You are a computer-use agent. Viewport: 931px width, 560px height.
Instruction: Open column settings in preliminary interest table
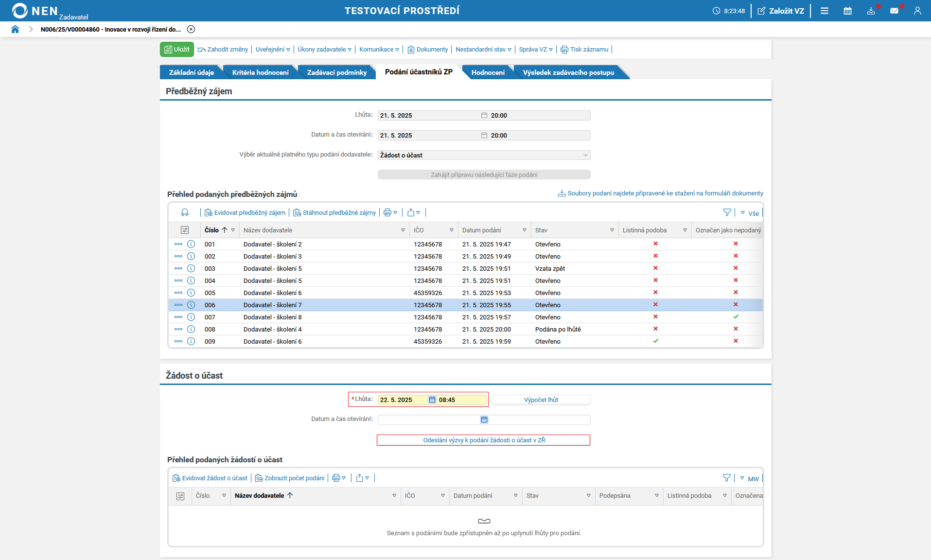[x=185, y=230]
